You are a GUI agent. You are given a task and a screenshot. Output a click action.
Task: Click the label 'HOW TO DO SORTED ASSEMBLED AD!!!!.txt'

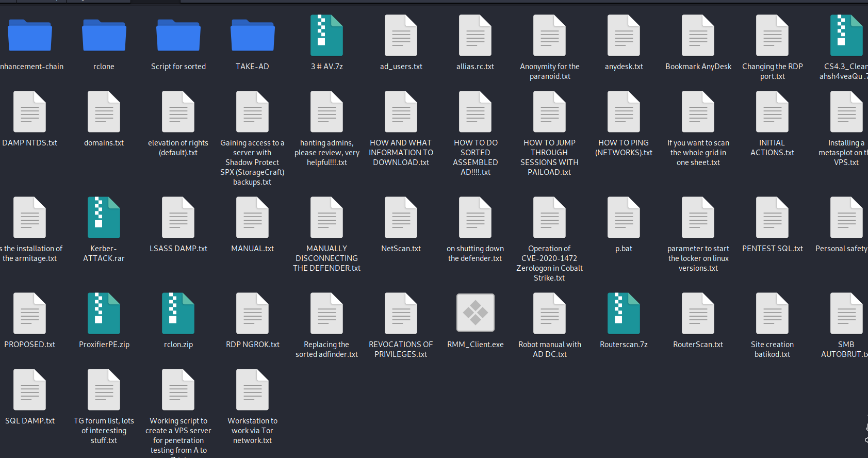pos(476,158)
